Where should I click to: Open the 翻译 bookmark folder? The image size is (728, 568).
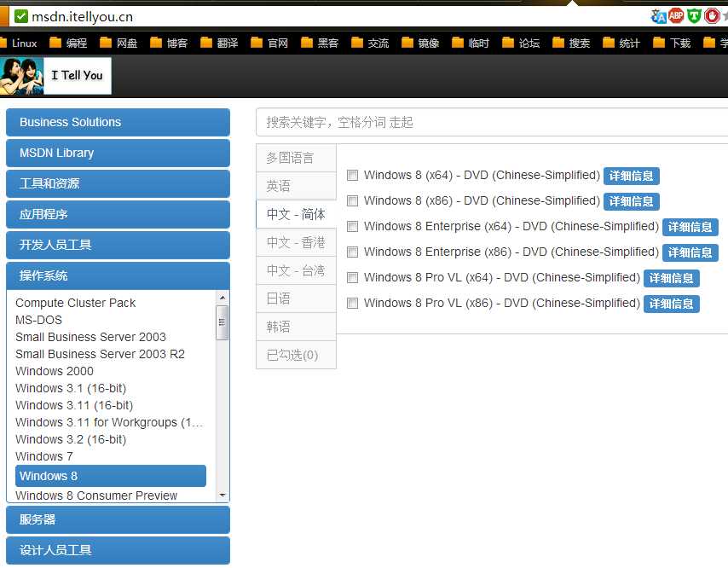pos(219,43)
